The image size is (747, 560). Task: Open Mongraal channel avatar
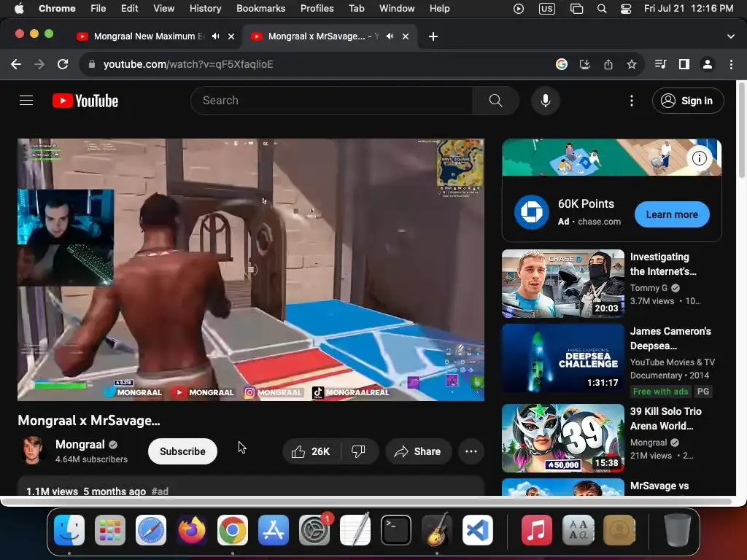click(32, 450)
